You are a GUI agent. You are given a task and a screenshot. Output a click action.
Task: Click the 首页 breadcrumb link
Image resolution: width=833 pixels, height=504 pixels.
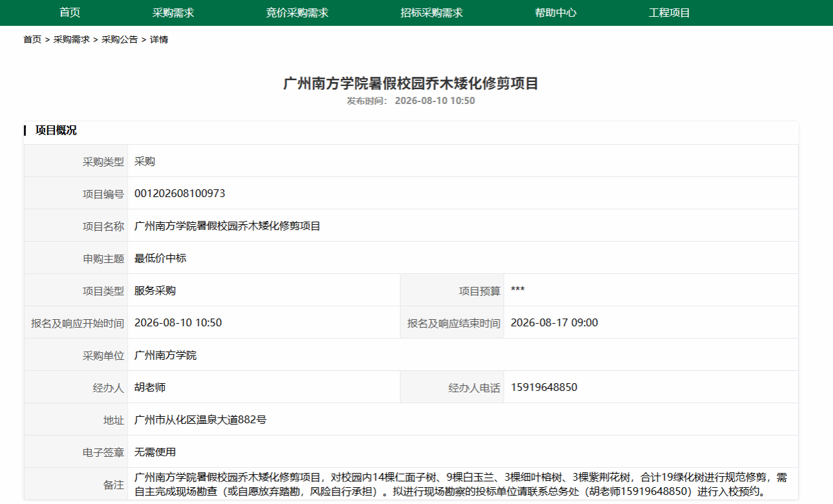click(x=32, y=39)
